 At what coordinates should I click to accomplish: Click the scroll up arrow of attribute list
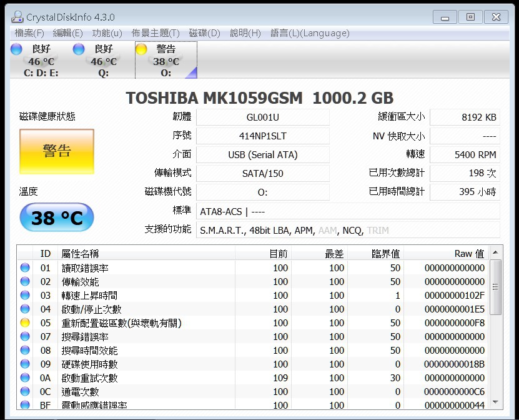click(x=495, y=252)
